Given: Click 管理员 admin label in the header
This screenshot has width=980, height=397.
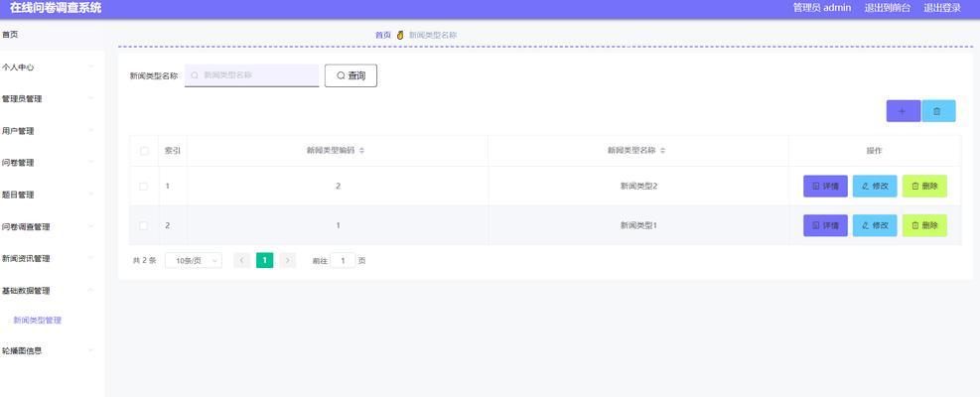Looking at the screenshot, I should 822,8.
